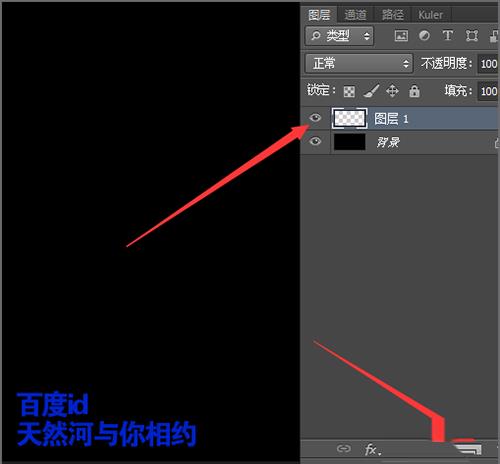500x464 pixels.
Task: Filter layers by shape layer type
Action: pyautogui.click(x=472, y=35)
